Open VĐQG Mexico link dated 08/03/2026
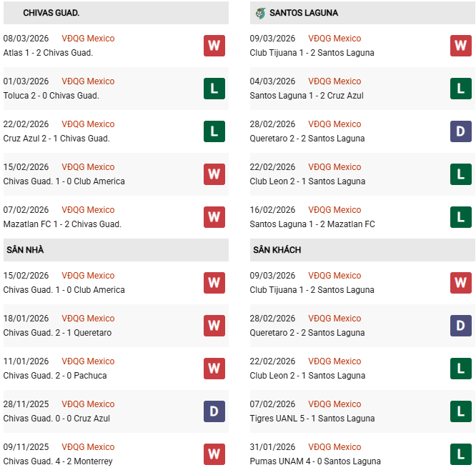Screen dimensions: 476x470 pos(88,39)
